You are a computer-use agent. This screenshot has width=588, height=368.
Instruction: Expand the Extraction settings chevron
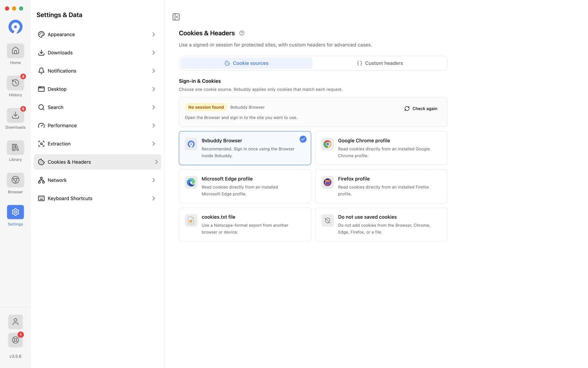tap(154, 144)
